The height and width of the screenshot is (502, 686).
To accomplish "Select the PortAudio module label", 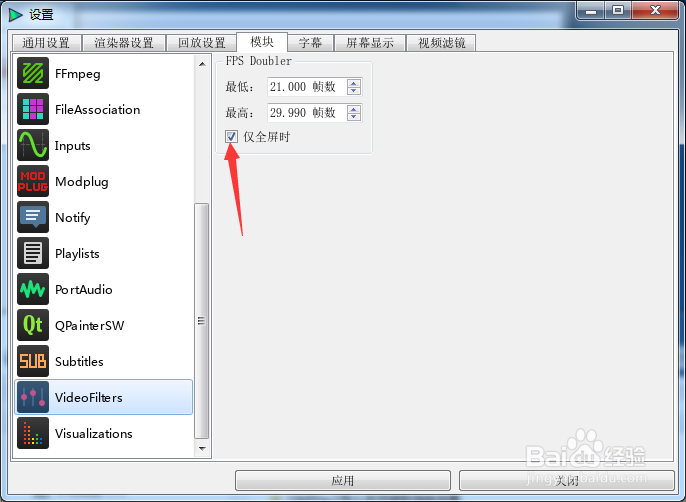I will tap(84, 289).
